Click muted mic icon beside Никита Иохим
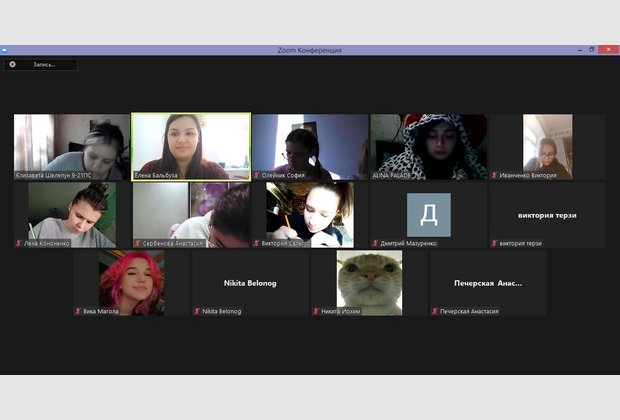 coord(316,311)
